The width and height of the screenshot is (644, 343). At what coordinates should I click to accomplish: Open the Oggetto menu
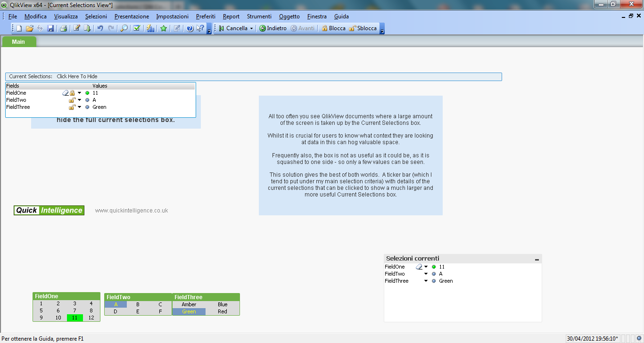pos(289,16)
